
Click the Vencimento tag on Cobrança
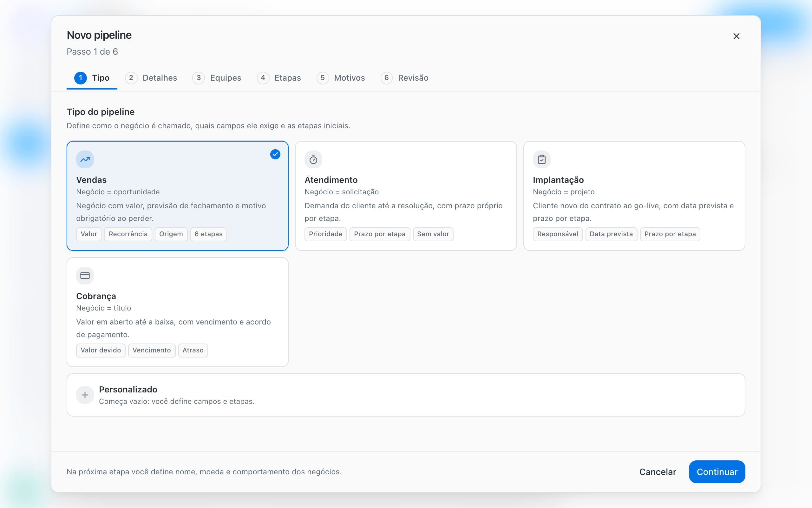click(152, 351)
